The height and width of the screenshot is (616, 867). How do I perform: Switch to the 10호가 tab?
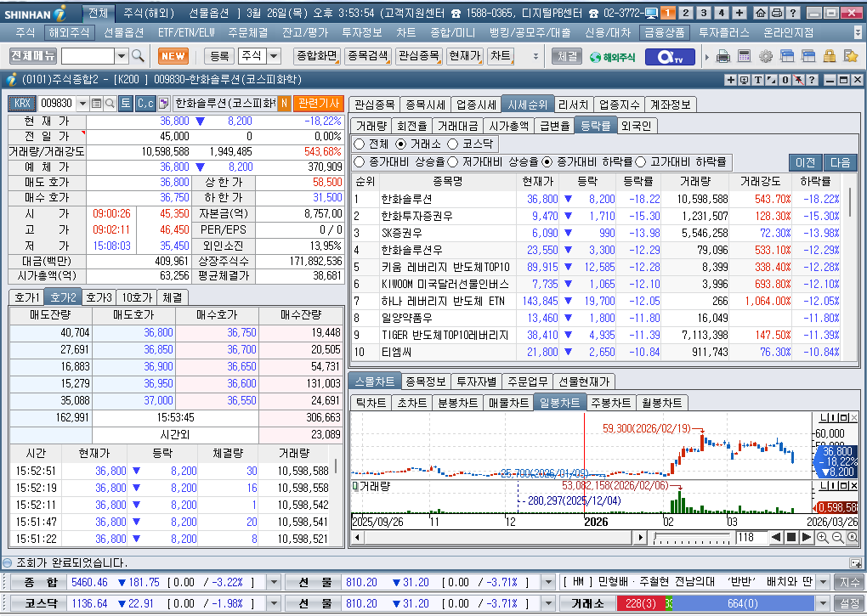(x=137, y=297)
